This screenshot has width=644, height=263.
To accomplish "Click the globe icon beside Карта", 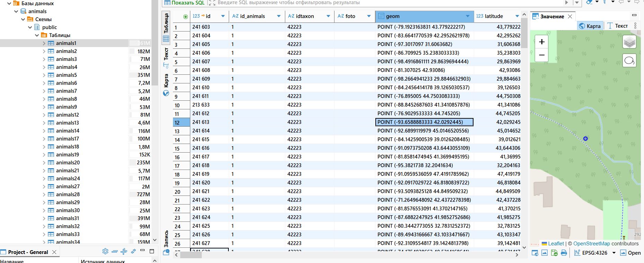I will (166, 93).
